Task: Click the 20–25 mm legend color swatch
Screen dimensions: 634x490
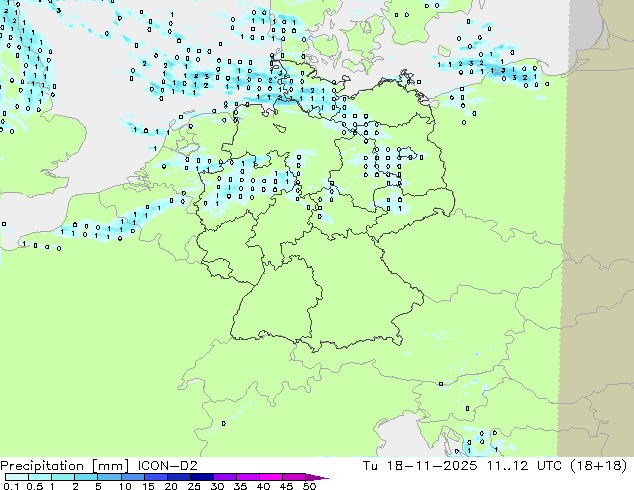Action: (x=178, y=477)
